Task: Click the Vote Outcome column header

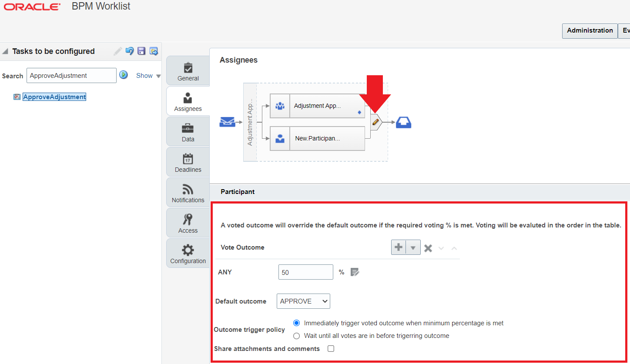Action: click(x=242, y=247)
